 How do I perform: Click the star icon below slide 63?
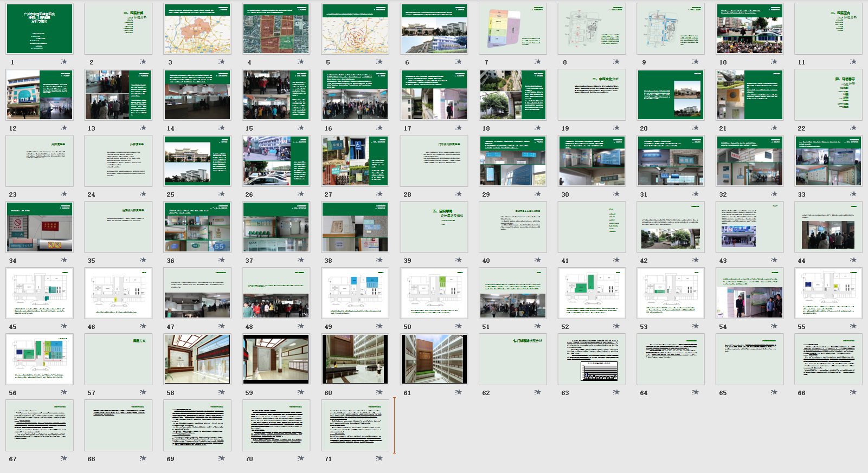click(616, 392)
